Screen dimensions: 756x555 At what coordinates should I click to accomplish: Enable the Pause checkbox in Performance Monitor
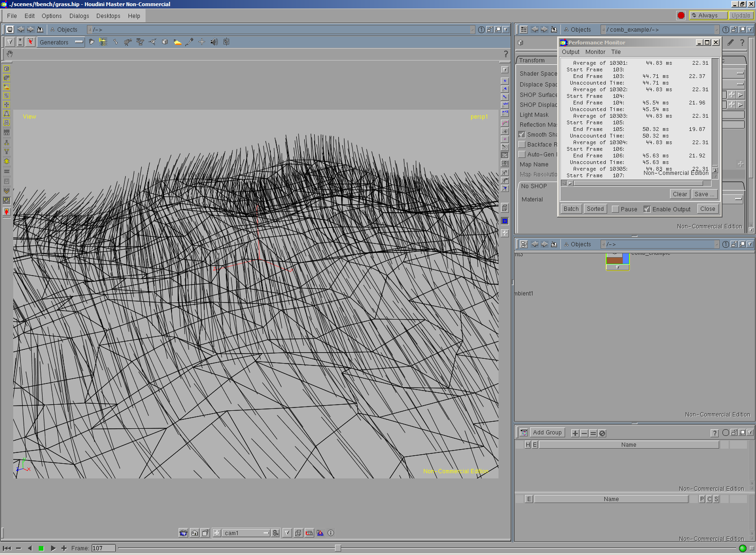(x=615, y=209)
